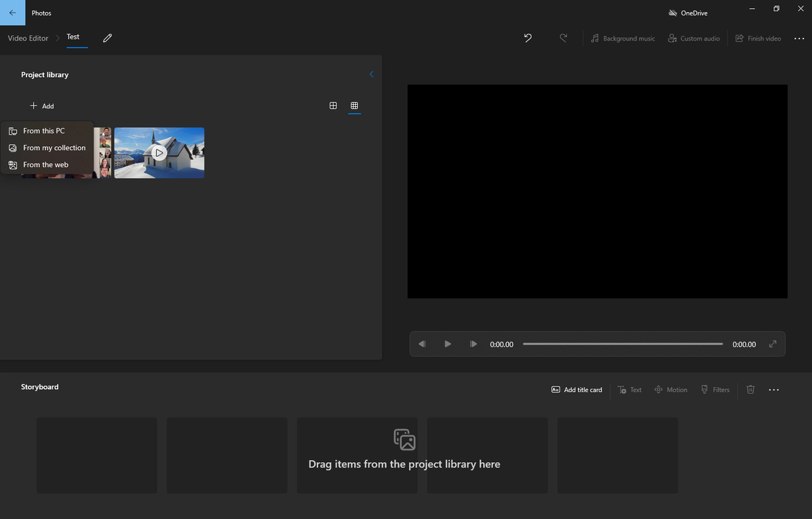Switch to grid view in Project library
812x519 pixels.
(x=354, y=106)
